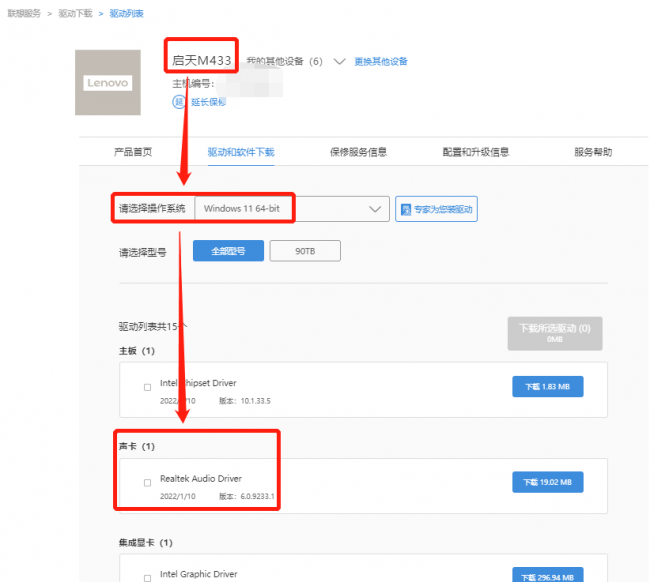Screen dimensions: 650x582
Task: Open the 延长保修 link text
Action: 209,102
